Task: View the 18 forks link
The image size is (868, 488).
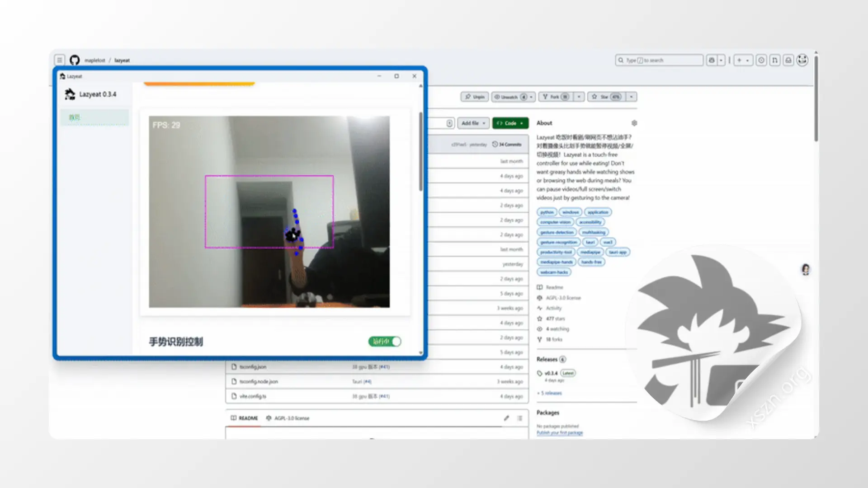Action: (550, 339)
